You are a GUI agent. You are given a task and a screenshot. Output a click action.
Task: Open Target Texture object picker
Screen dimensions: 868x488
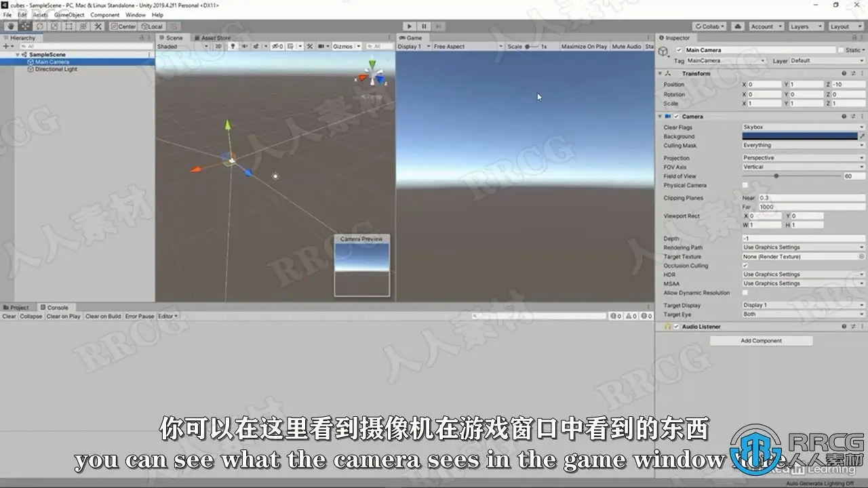click(x=862, y=256)
